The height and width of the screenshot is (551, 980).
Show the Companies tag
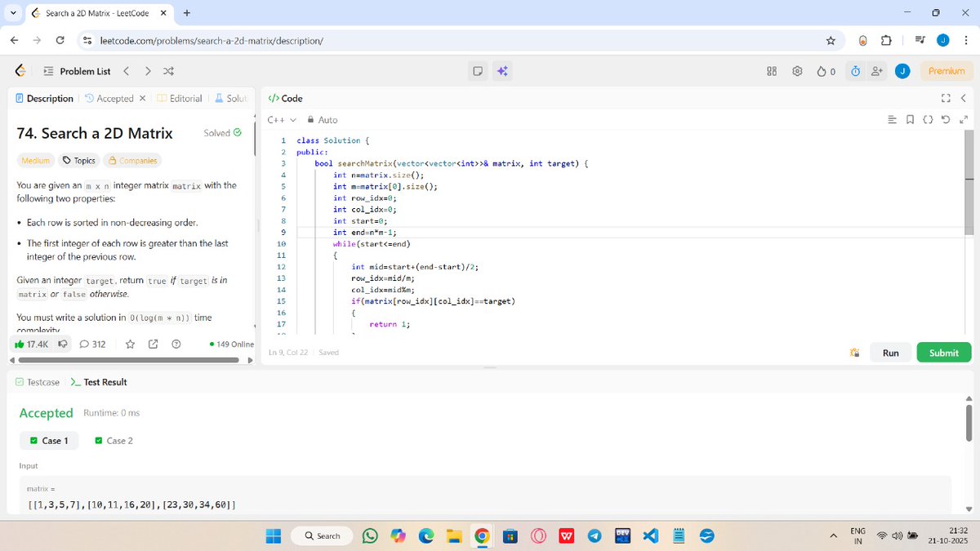click(x=132, y=161)
